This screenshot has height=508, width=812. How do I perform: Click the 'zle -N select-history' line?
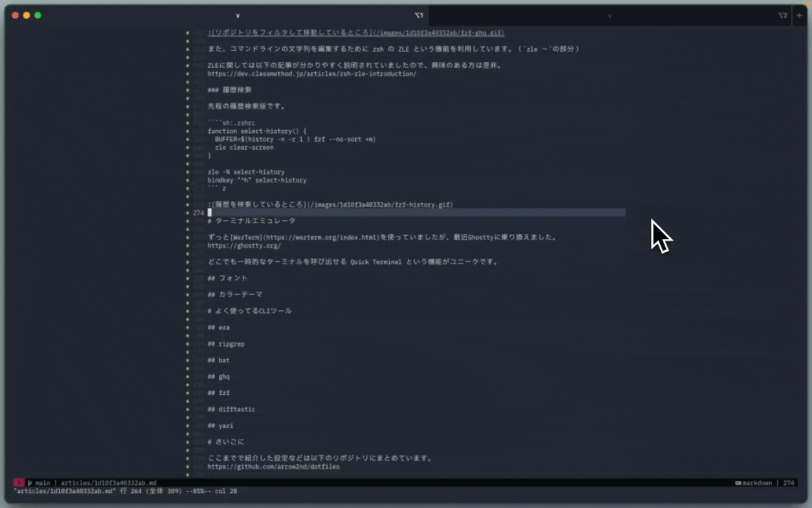[x=246, y=172]
